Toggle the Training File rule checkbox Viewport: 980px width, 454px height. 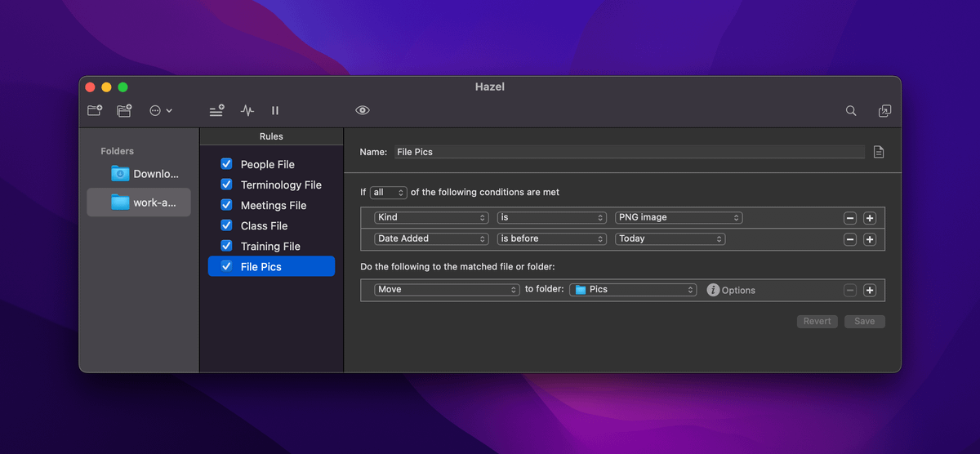tap(227, 246)
